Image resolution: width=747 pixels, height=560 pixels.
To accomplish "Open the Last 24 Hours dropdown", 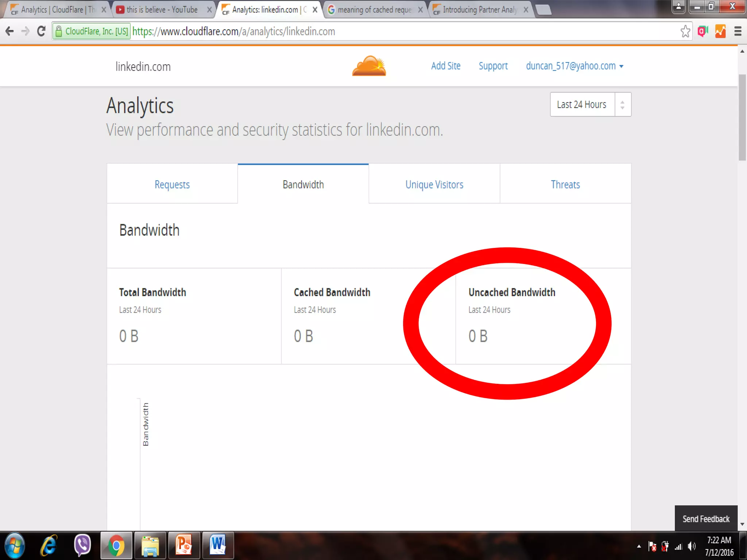I will tap(590, 105).
